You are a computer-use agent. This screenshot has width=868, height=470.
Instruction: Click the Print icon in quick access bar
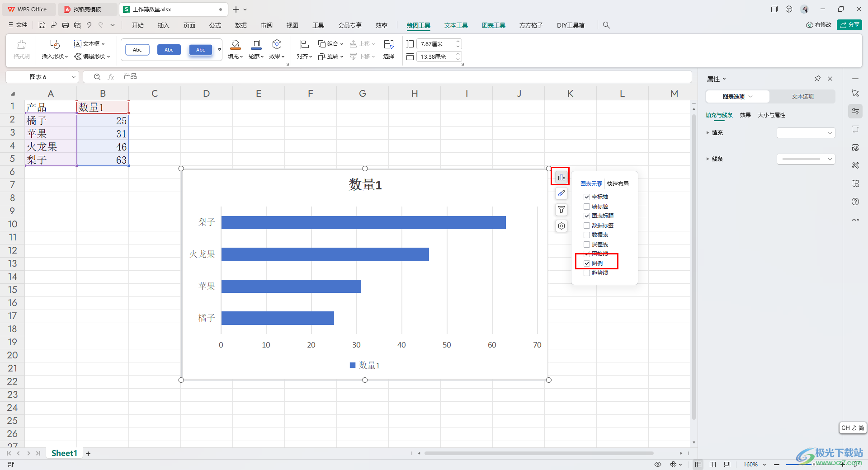(66, 25)
